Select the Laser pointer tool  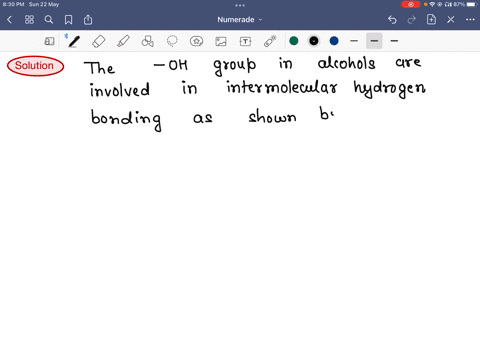270,41
